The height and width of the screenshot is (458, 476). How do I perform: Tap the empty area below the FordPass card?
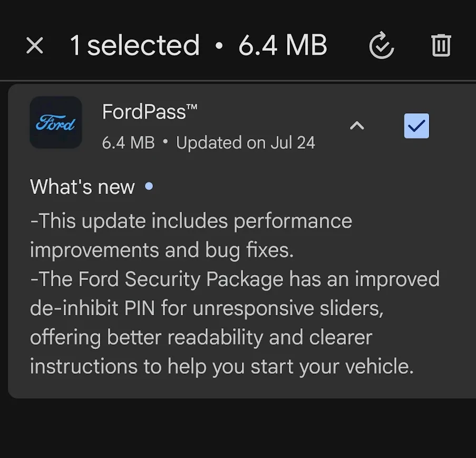237,427
